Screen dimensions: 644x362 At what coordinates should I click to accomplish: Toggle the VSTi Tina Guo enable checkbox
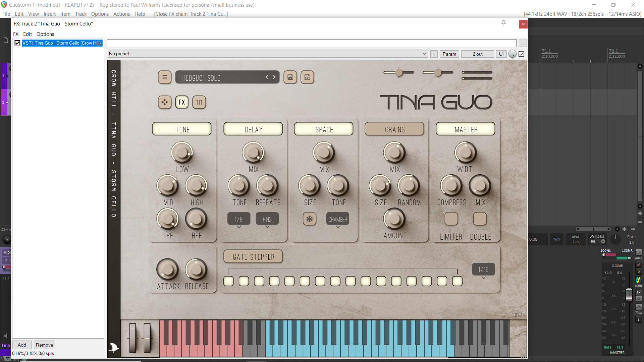tap(17, 43)
